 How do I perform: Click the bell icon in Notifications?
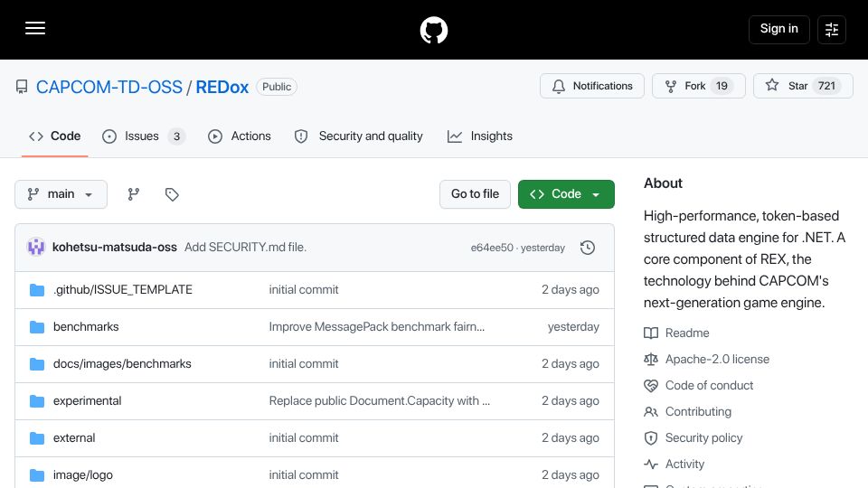[x=559, y=87]
